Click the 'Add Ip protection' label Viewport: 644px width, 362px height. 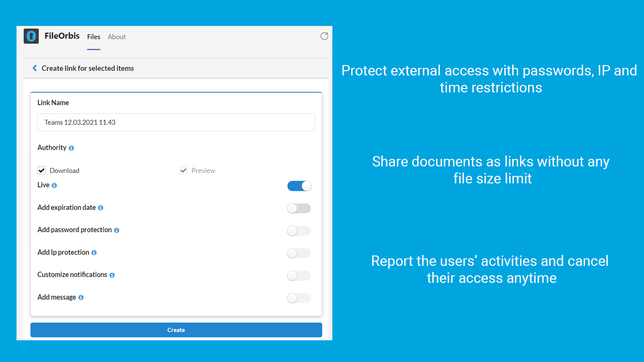pyautogui.click(x=63, y=253)
